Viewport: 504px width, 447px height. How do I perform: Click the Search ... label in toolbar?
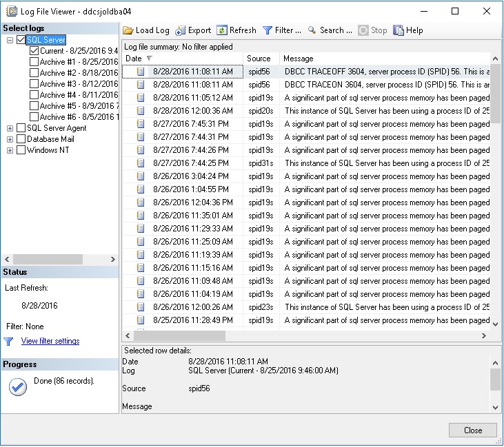click(x=336, y=30)
